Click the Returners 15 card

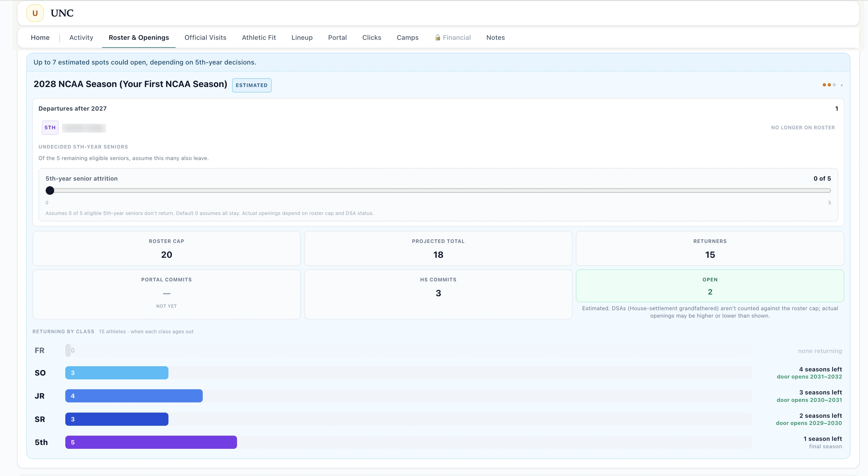tap(710, 248)
